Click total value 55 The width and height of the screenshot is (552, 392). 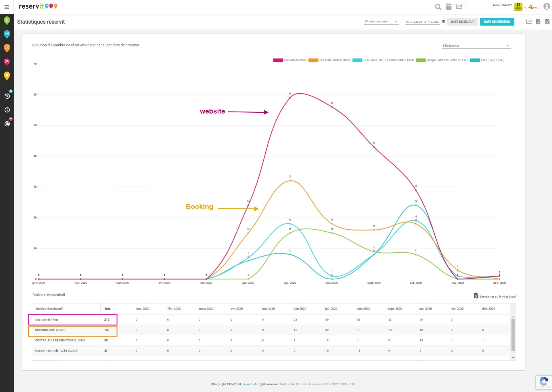point(106,340)
